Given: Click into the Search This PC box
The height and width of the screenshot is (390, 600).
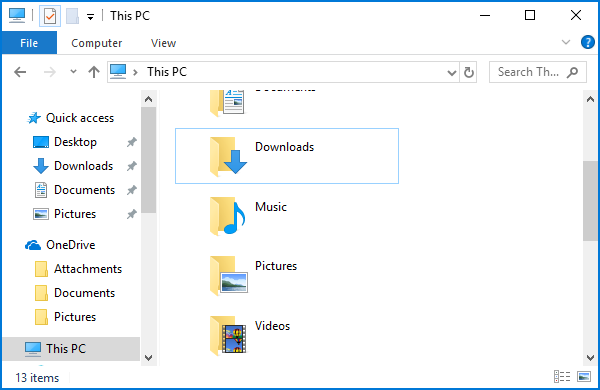Looking at the screenshot, I should point(538,72).
